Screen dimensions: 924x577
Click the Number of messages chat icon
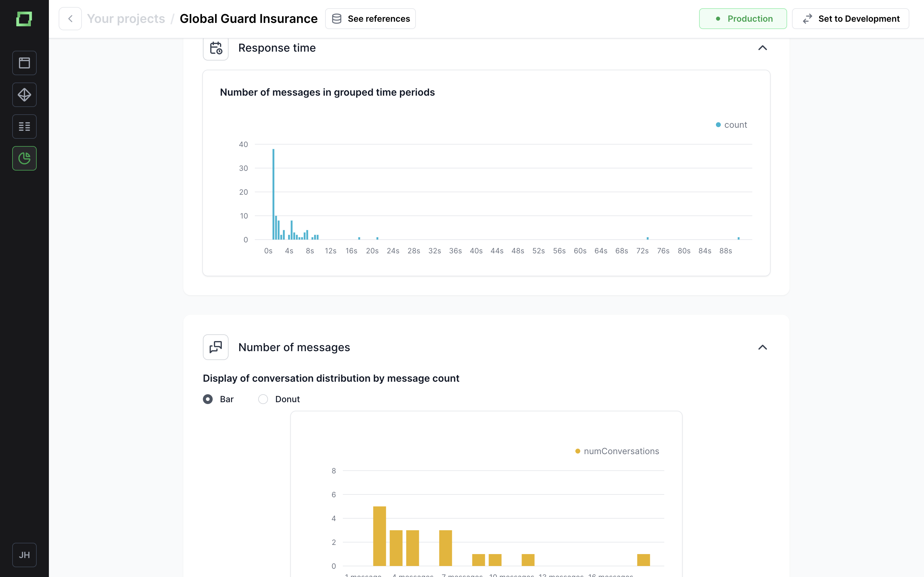215,347
